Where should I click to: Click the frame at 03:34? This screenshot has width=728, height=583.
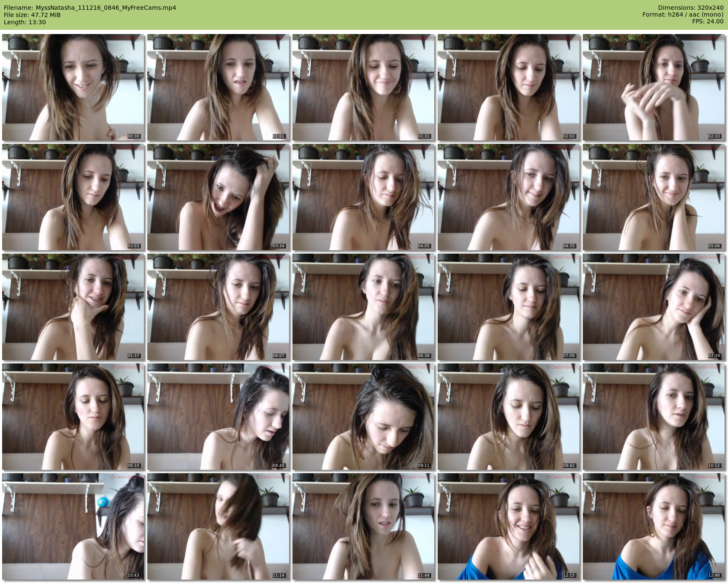218,197
